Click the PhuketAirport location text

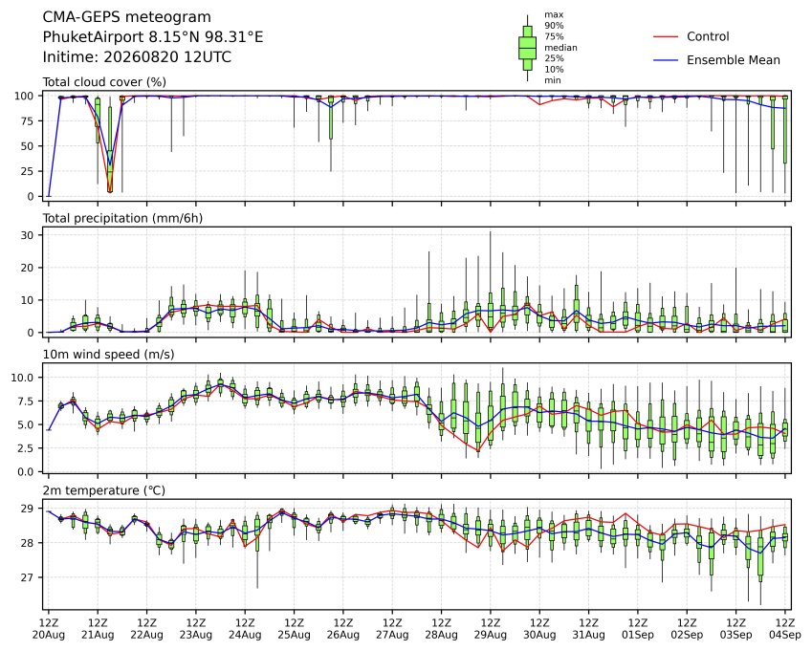tap(153, 37)
